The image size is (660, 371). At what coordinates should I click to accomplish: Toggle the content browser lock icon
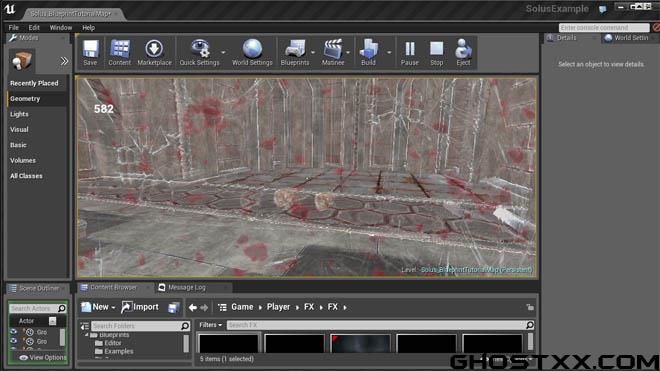click(x=530, y=307)
